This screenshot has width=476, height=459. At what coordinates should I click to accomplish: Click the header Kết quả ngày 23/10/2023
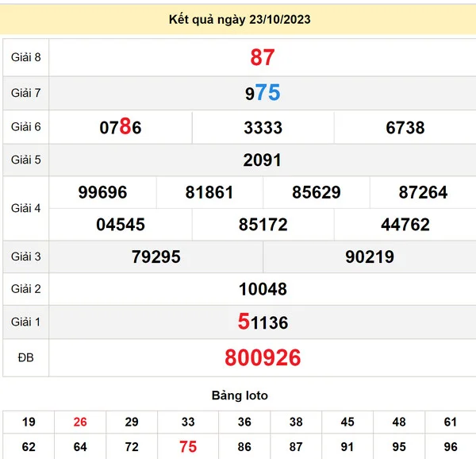(x=239, y=19)
